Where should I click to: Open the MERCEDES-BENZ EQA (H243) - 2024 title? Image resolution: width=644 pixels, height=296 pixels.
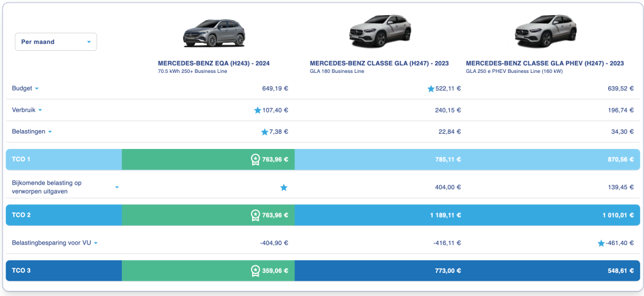[213, 63]
